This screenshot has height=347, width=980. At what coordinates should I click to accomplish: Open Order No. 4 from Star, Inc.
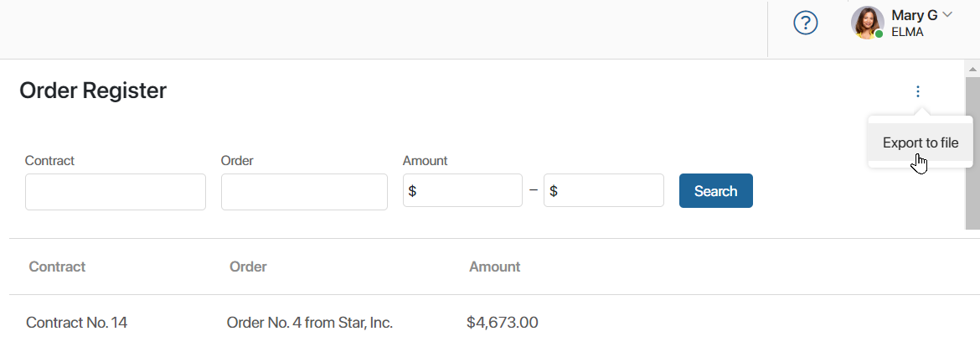coord(309,323)
